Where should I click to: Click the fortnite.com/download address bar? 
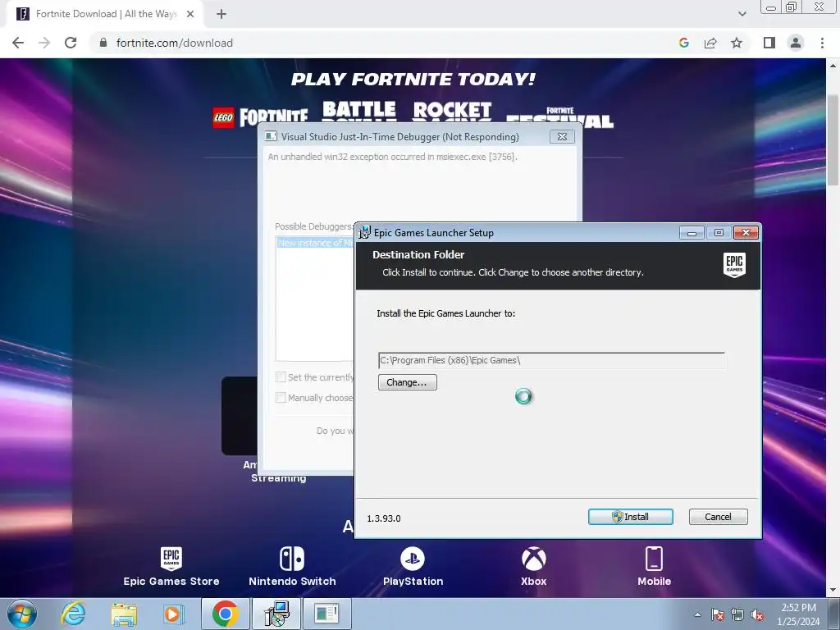point(175,43)
